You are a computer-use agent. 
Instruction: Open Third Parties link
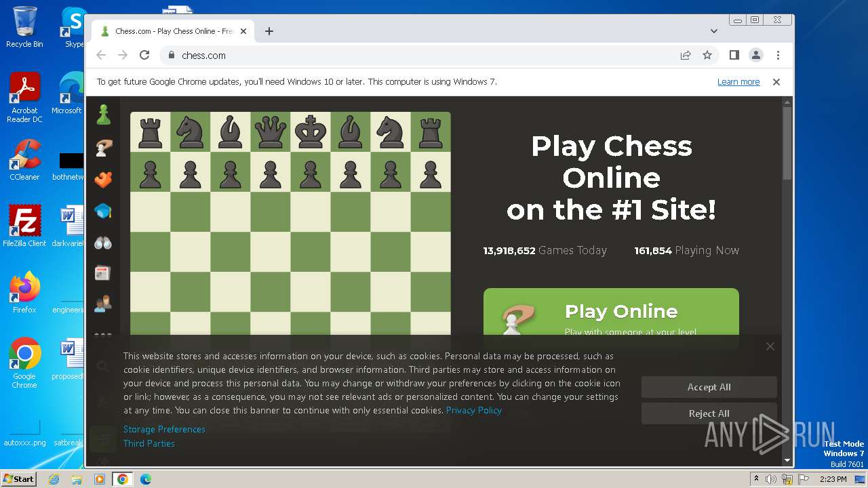point(149,443)
